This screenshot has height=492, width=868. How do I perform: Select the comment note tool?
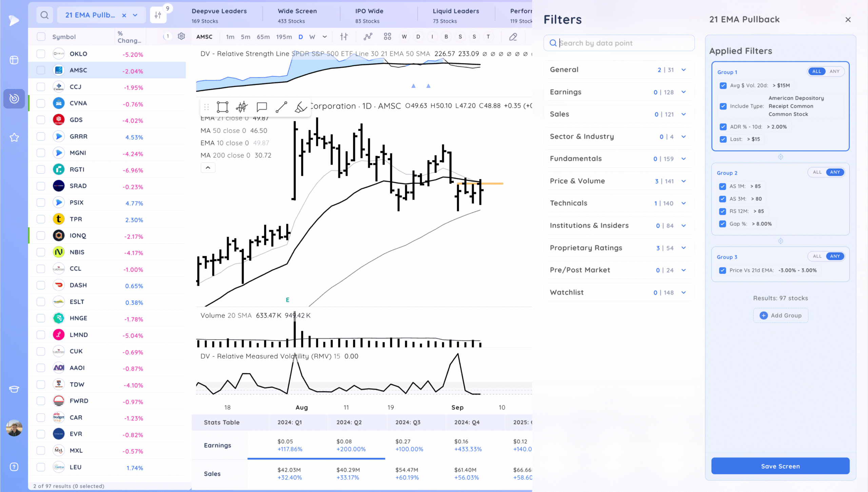[262, 107]
